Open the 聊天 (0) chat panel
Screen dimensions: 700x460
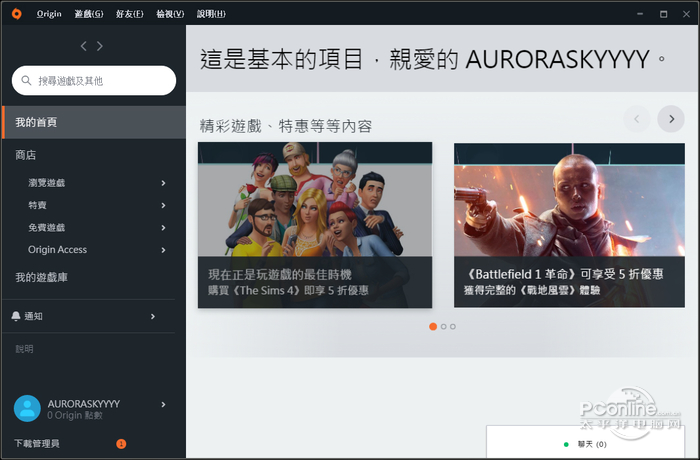[x=585, y=442]
